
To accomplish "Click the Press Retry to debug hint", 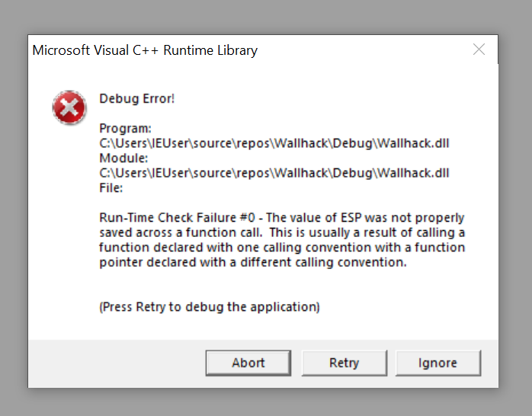I will (210, 307).
